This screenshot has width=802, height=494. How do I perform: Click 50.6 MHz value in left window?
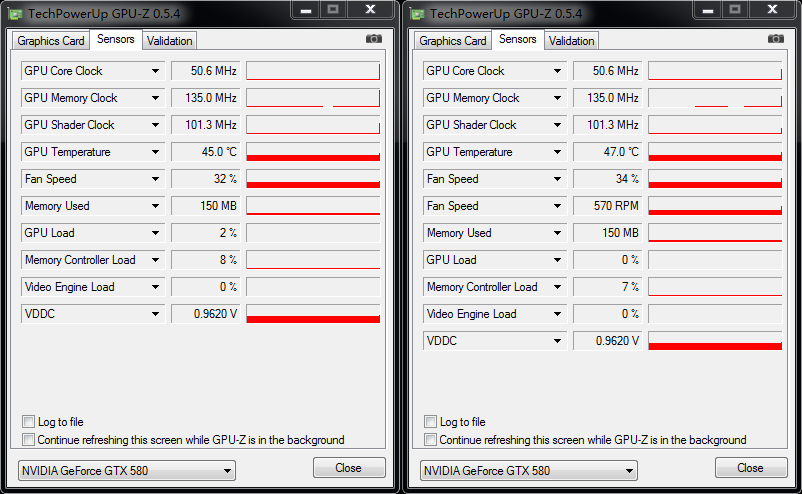(x=206, y=71)
